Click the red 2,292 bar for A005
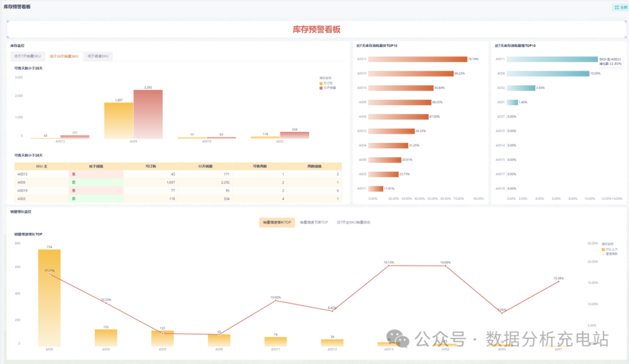The height and width of the screenshot is (364, 629). tap(148, 114)
